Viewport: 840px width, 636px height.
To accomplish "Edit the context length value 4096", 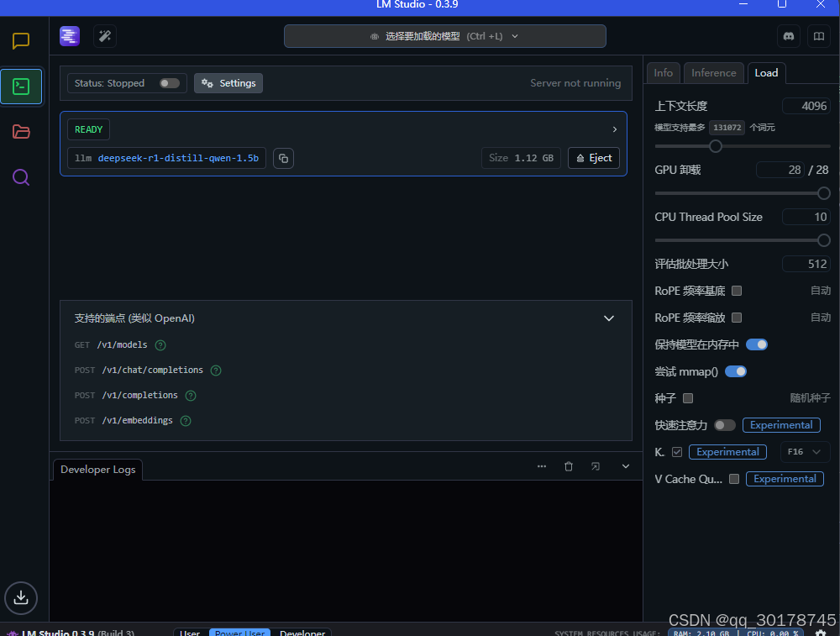I will click(806, 106).
